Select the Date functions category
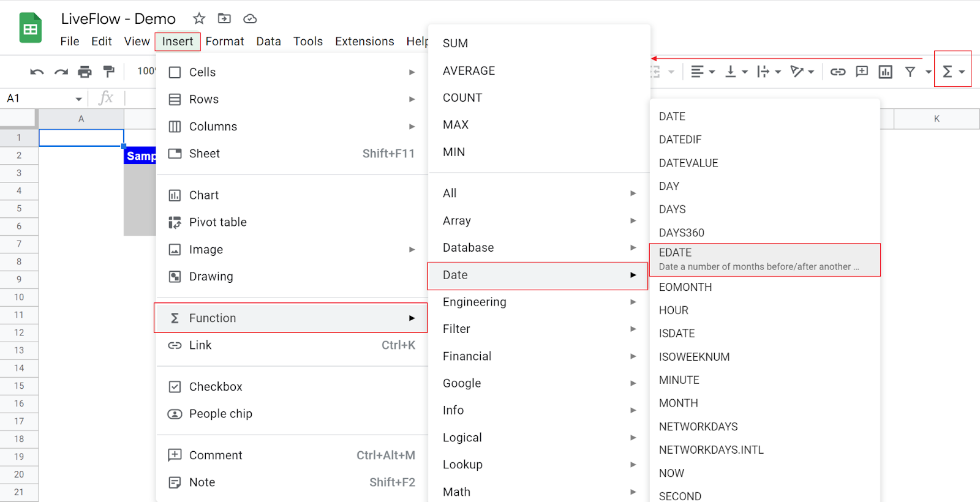The width and height of the screenshot is (980, 502). [x=538, y=275]
